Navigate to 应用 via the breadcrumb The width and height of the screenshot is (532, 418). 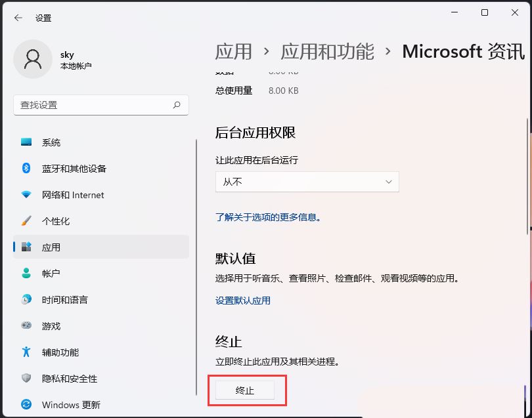pos(233,52)
